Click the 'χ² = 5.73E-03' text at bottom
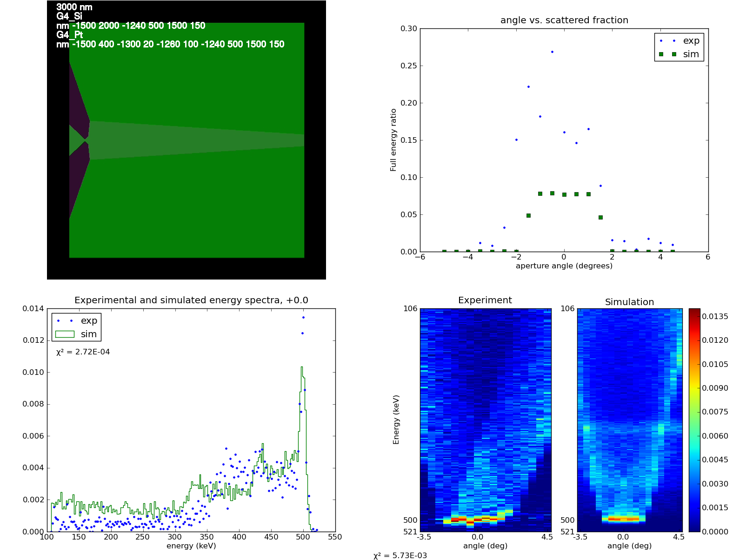 400,555
